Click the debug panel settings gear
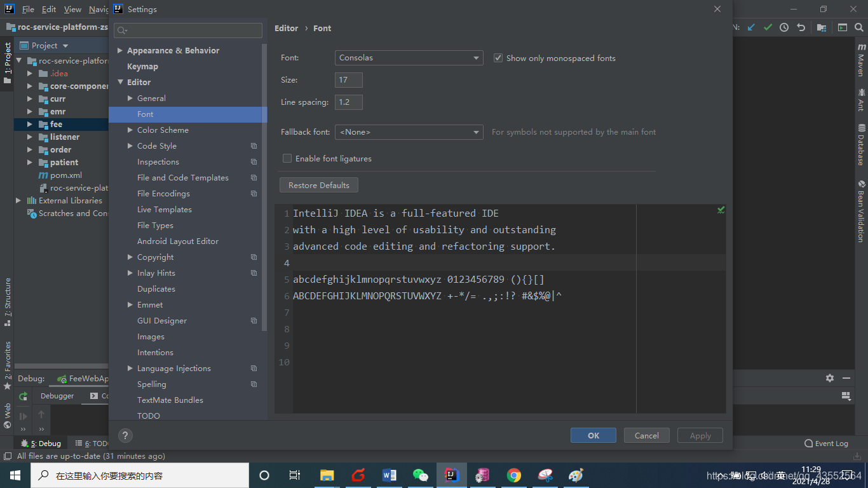868x488 pixels. click(830, 378)
